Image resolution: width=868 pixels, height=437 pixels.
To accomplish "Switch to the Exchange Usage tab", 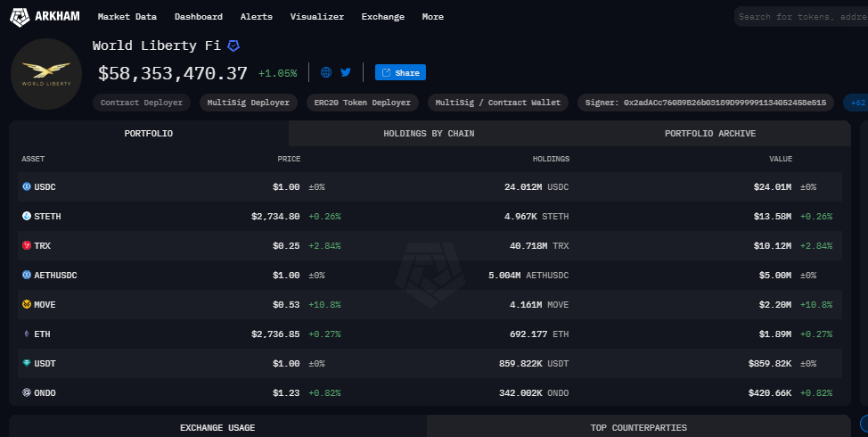I will 217,427.
